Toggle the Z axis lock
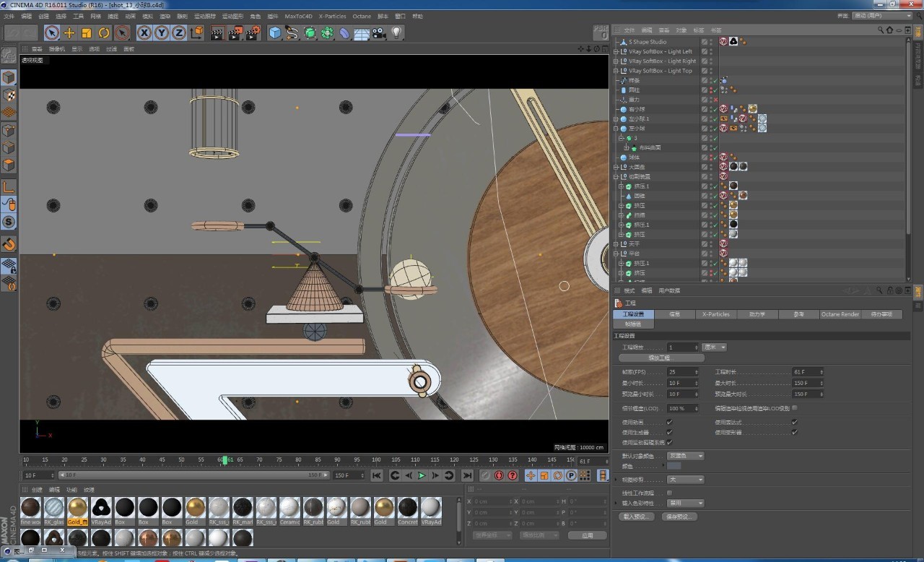 tap(179, 33)
